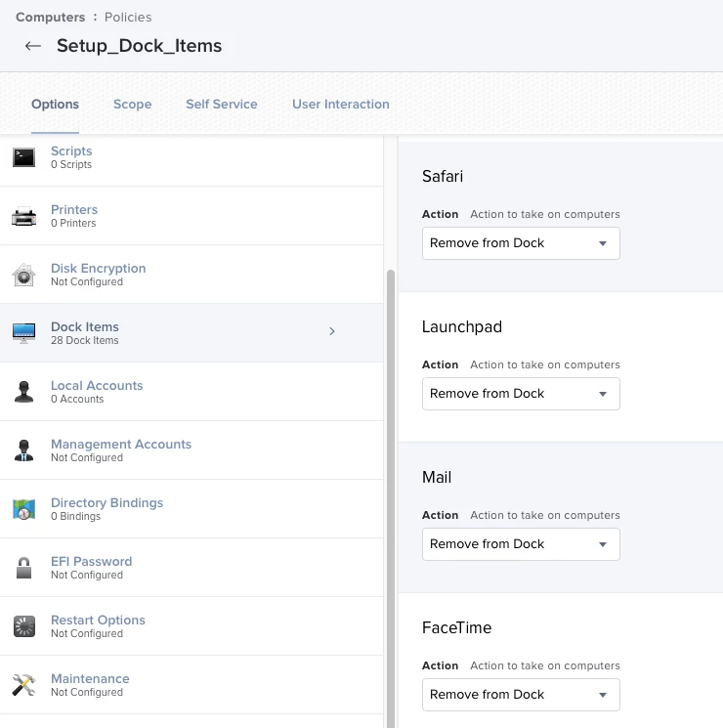
Task: Click the Management Accounts suited person icon
Action: [23, 450]
